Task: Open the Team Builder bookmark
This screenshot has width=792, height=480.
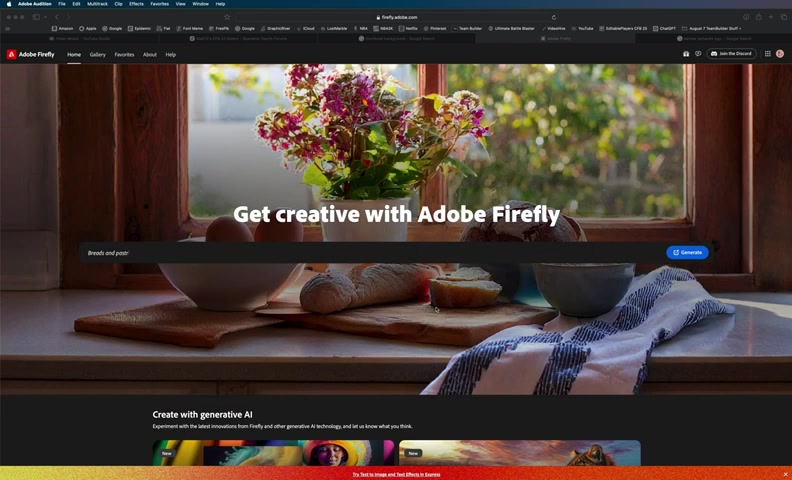Action: point(467,28)
